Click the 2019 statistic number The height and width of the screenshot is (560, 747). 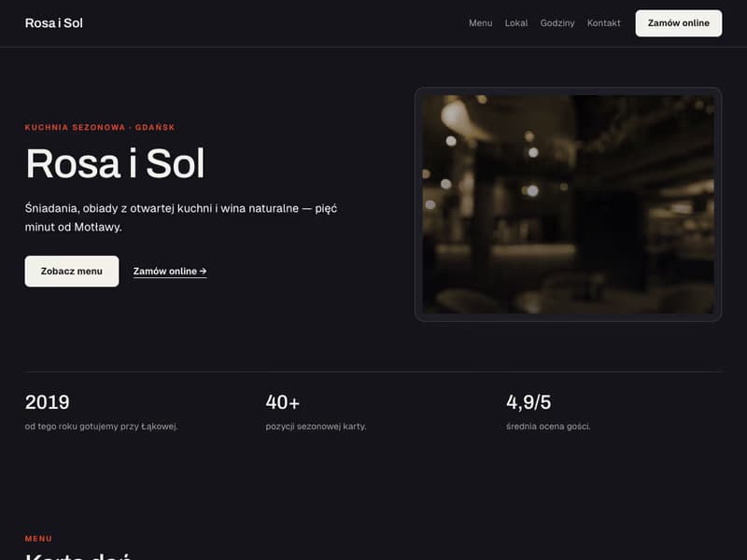(48, 402)
